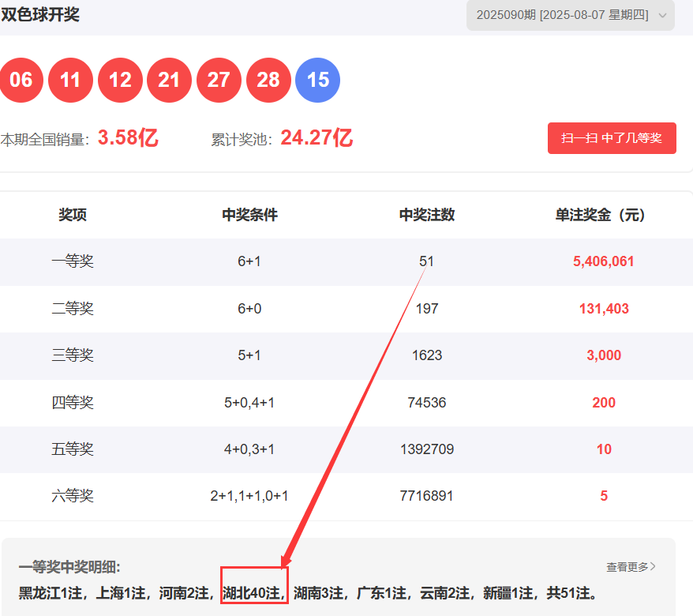The height and width of the screenshot is (616, 693).
Task: Click the highlighted 湖北40注 text
Action: pos(254,592)
